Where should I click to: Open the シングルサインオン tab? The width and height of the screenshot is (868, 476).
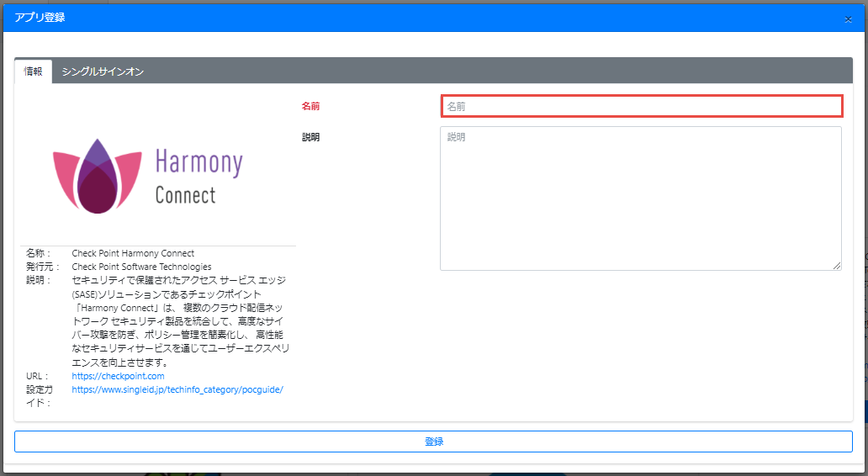pos(103,71)
